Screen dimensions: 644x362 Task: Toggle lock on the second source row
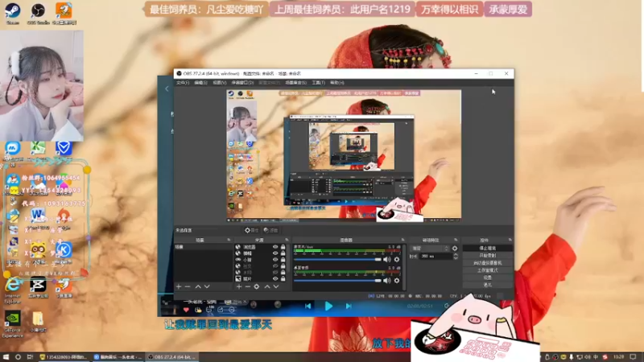pyautogui.click(x=283, y=253)
